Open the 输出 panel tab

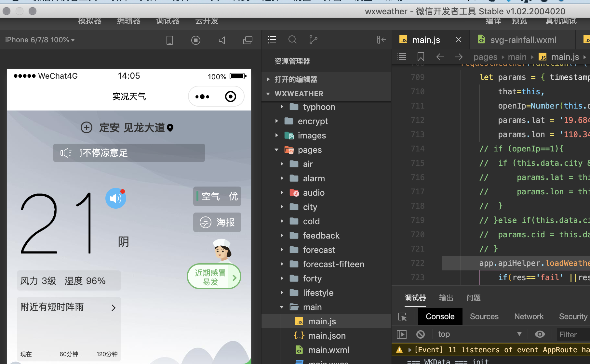point(446,298)
